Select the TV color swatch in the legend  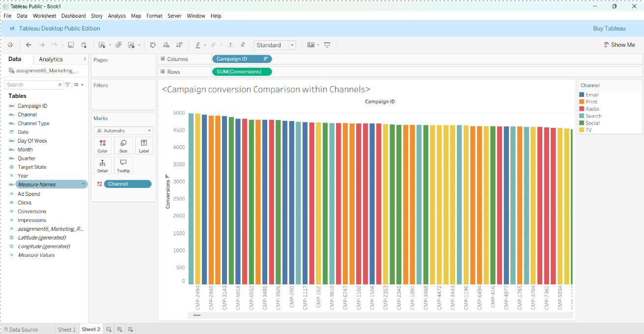pyautogui.click(x=582, y=130)
